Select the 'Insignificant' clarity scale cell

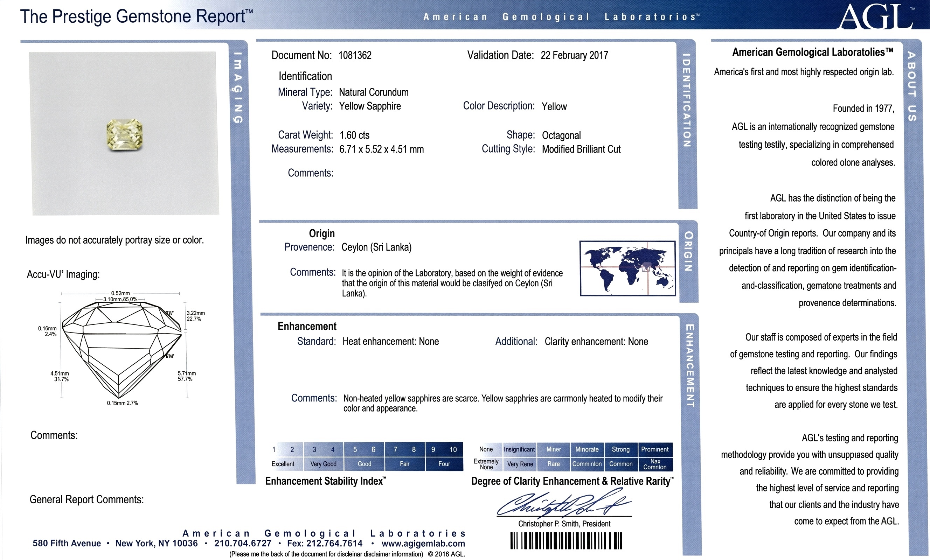point(519,449)
